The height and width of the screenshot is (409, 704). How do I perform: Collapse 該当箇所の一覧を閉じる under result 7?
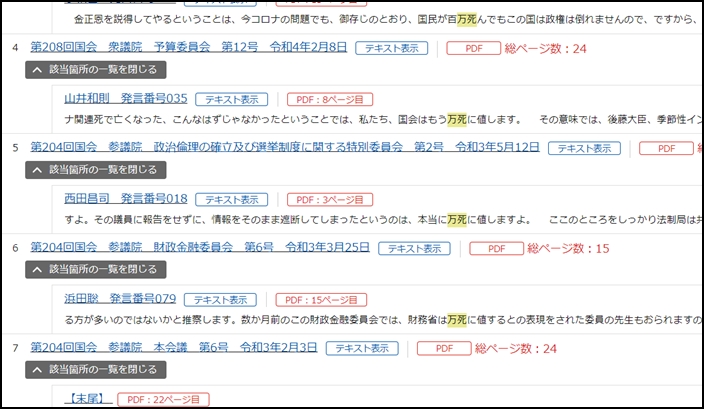[96, 369]
